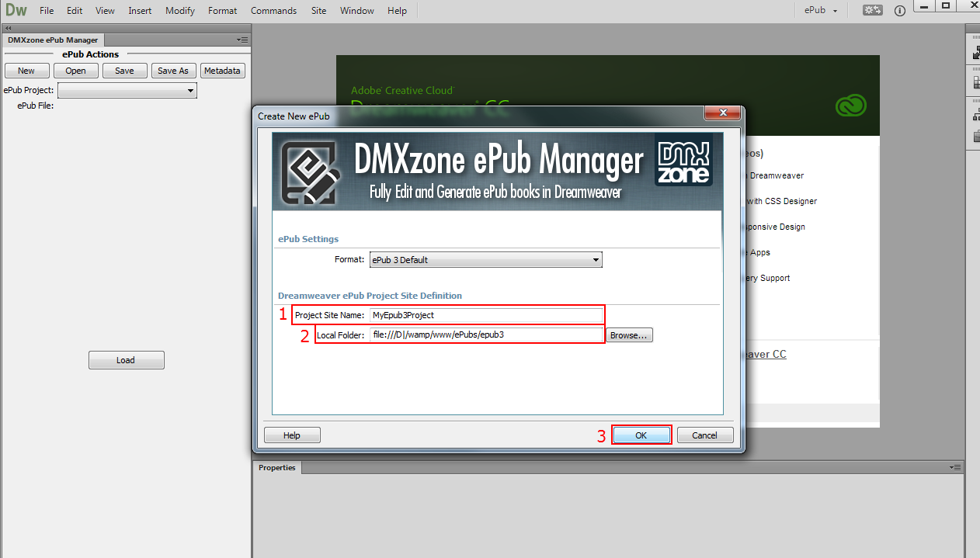Click the ePub Manager book-and-pen logo
The width and height of the screenshot is (980, 558).
(x=310, y=172)
